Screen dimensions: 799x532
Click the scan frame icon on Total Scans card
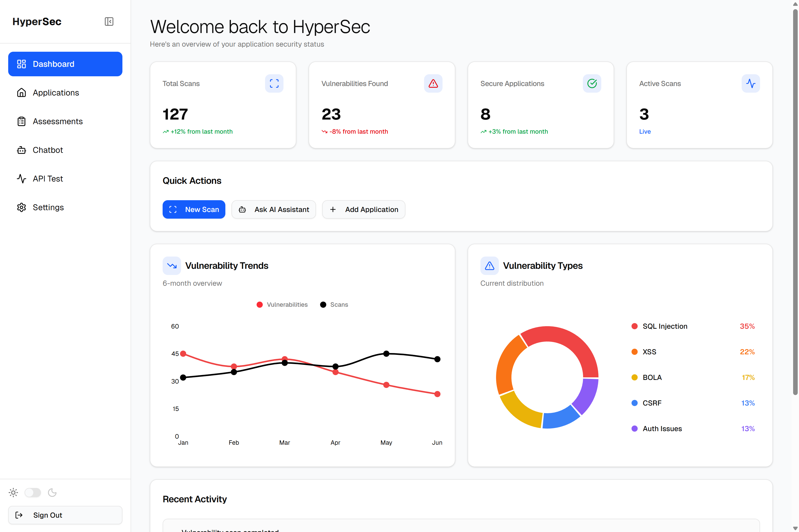click(x=274, y=83)
